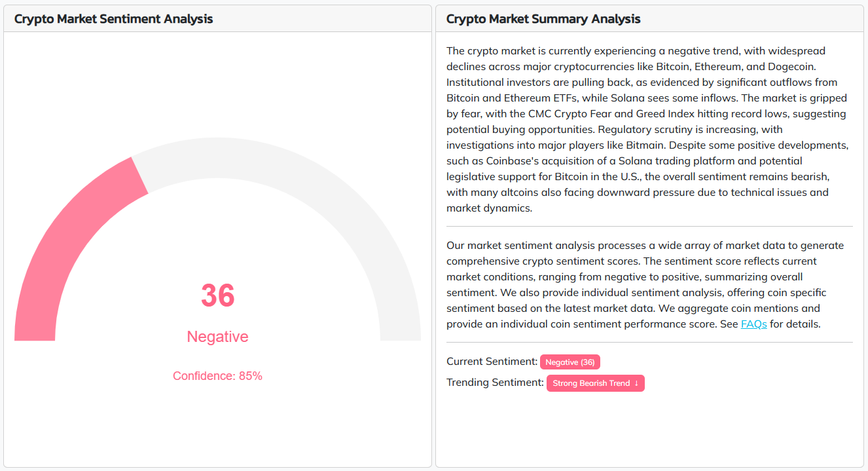The image size is (868, 471).
Task: Click the Trending Sentiment: label
Action: [x=495, y=383]
